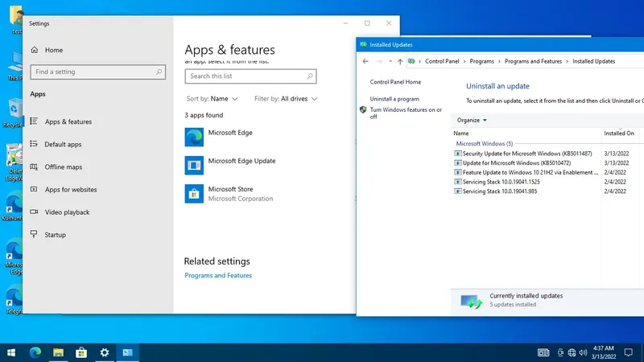Click Installed Updates breadcrumb segment
644x362 pixels.
point(593,61)
